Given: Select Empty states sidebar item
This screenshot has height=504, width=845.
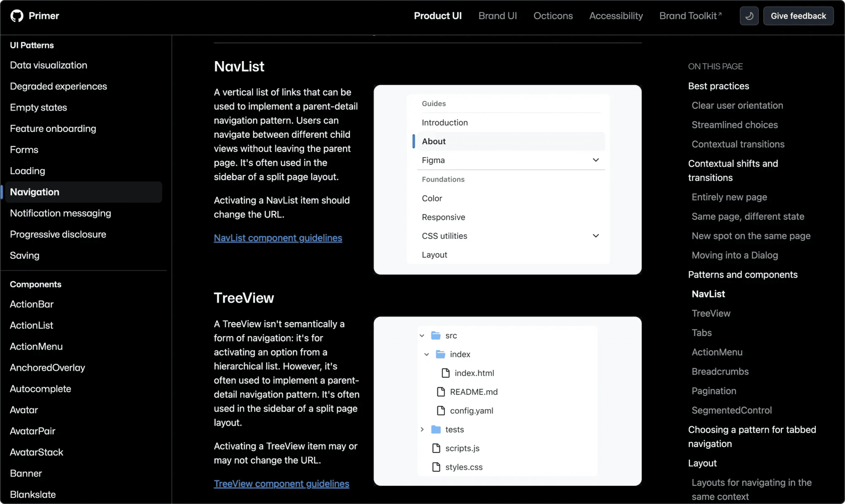Looking at the screenshot, I should point(38,107).
